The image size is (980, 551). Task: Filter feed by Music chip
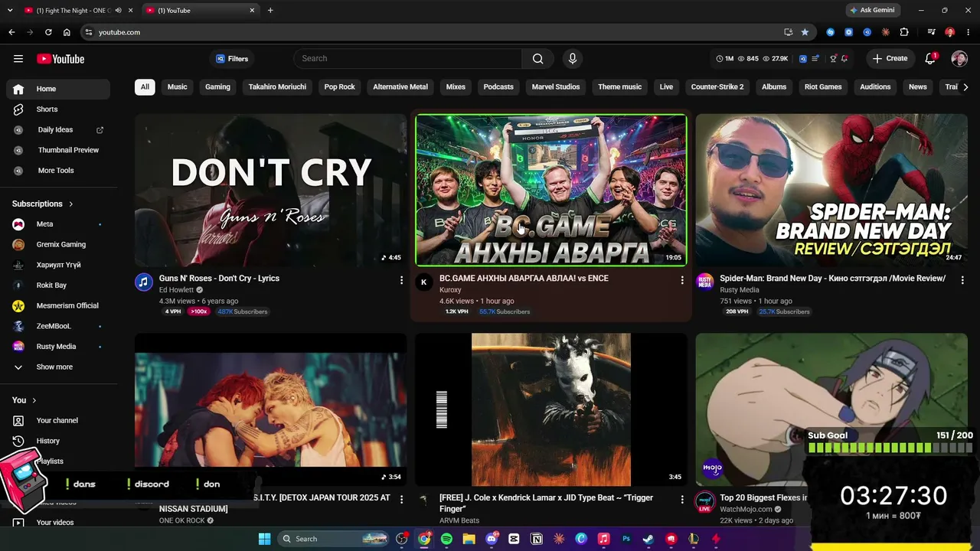tap(177, 87)
